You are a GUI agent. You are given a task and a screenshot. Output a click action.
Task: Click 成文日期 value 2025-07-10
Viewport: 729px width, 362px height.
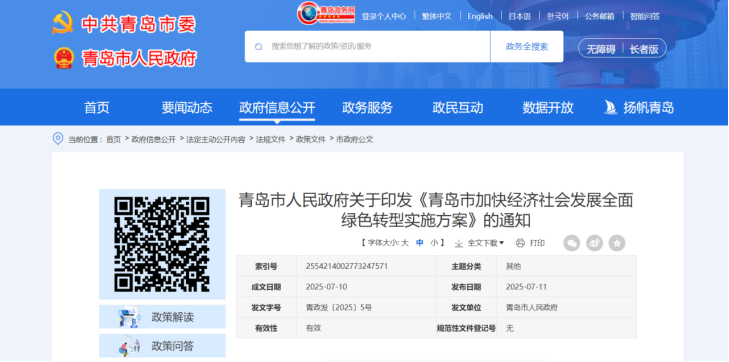[x=326, y=287]
